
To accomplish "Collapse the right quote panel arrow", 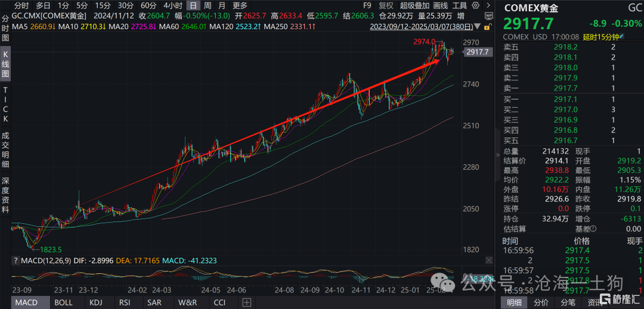I will (x=499, y=155).
